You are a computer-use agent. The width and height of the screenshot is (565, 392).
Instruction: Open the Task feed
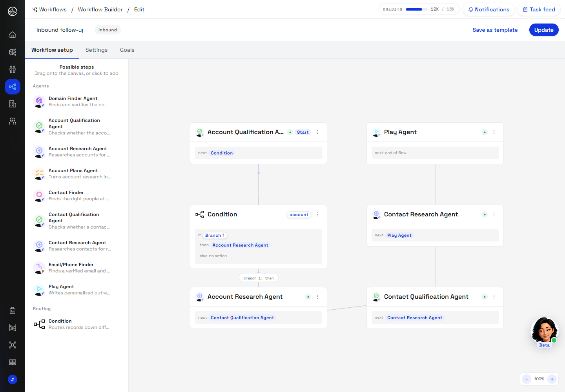click(539, 9)
